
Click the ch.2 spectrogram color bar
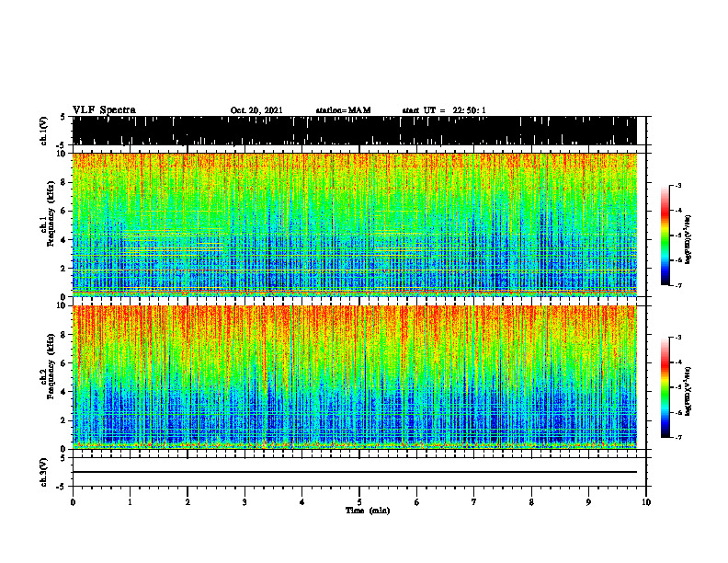(665, 387)
